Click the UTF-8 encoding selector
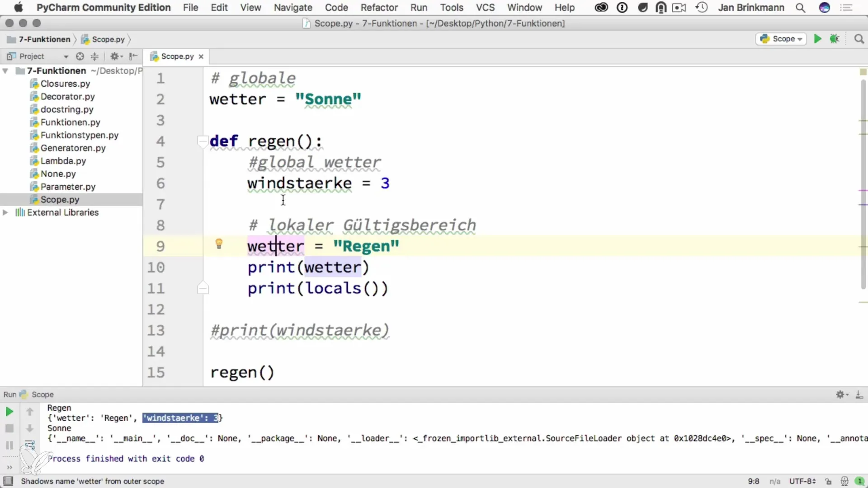This screenshot has height=488, width=868. click(802, 481)
